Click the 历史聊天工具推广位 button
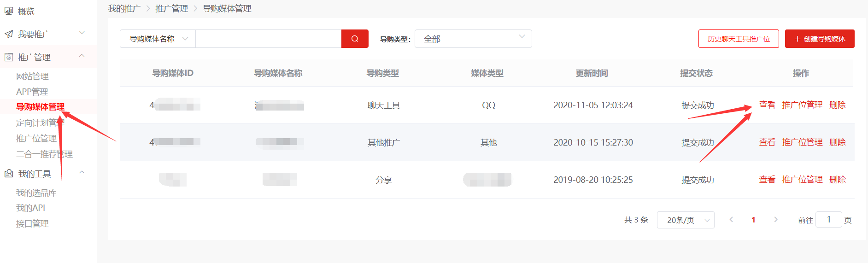Viewport: 868px width, 263px height. pyautogui.click(x=739, y=39)
